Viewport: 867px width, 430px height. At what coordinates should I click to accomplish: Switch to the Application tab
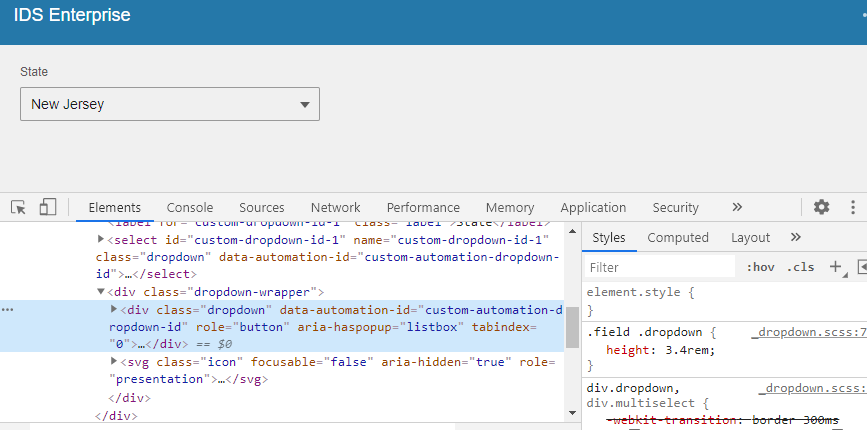(593, 208)
